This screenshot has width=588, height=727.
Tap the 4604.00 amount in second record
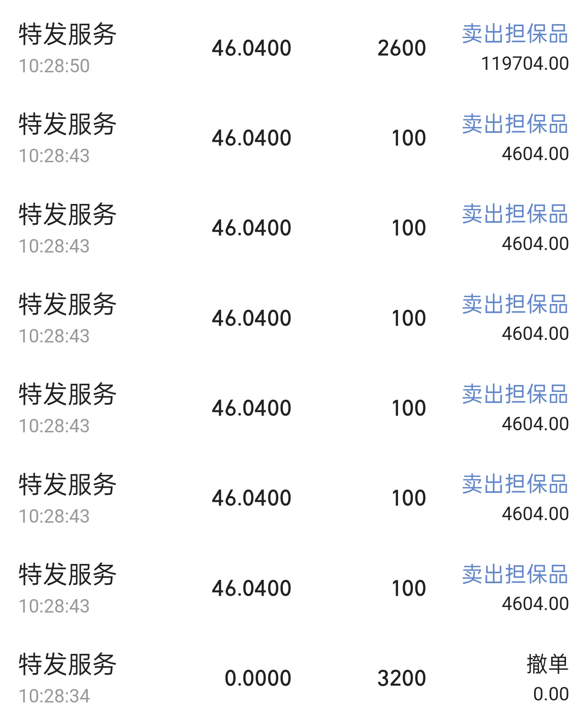coord(535,154)
